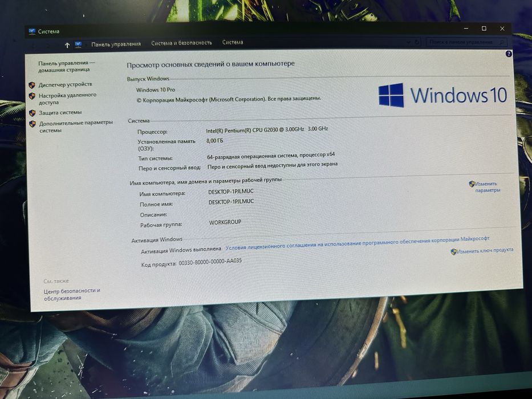Screen dimensions: 532x399
Task: Click the Windows 10 Pro edition text
Action: click(156, 90)
